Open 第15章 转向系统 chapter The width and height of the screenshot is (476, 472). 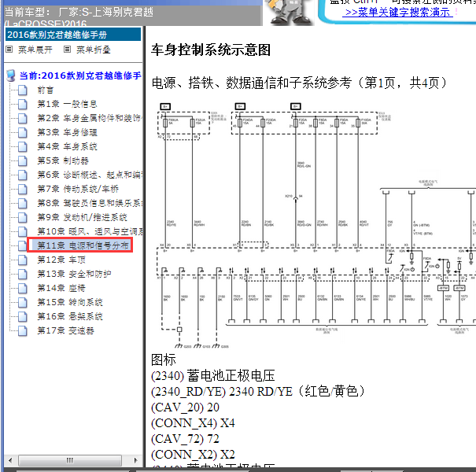coord(70,302)
